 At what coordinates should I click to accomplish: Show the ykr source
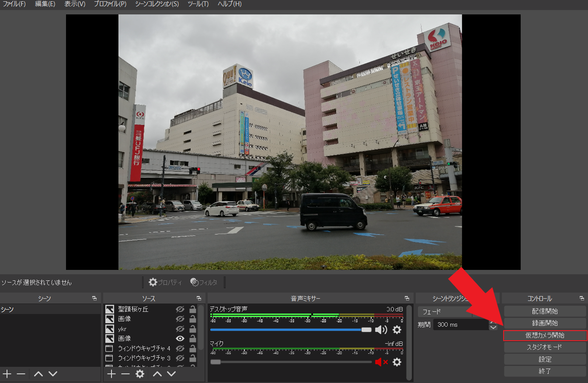pos(180,329)
